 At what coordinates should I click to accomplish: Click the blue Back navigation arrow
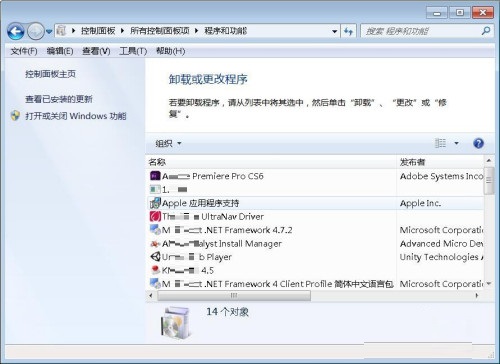tap(15, 32)
